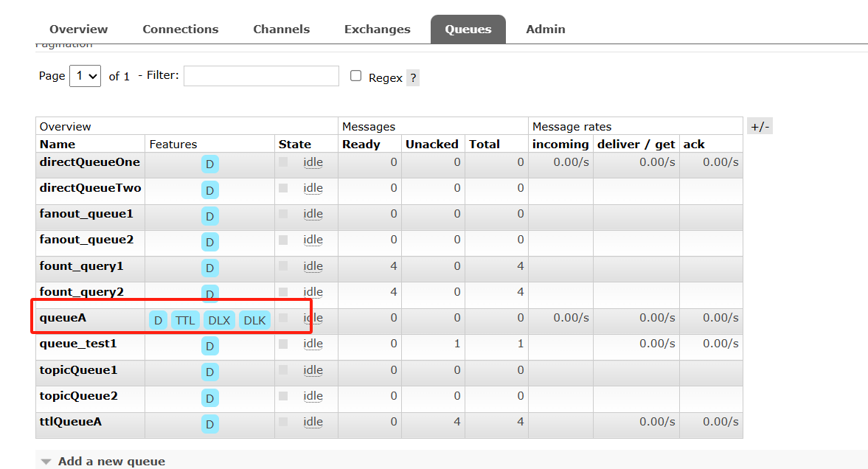
Task: Click the D badge for ttlQueueA
Action: point(209,424)
